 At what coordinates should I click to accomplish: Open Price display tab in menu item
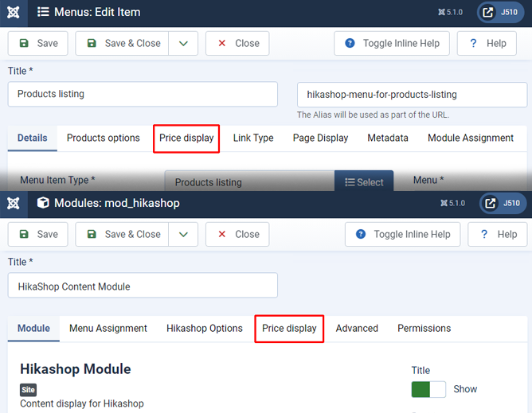pos(186,138)
